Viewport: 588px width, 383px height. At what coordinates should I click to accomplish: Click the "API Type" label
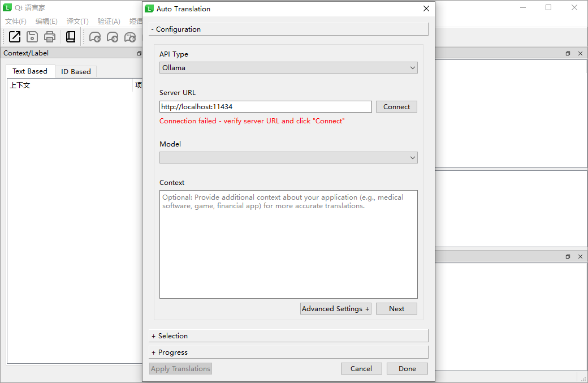tap(174, 54)
